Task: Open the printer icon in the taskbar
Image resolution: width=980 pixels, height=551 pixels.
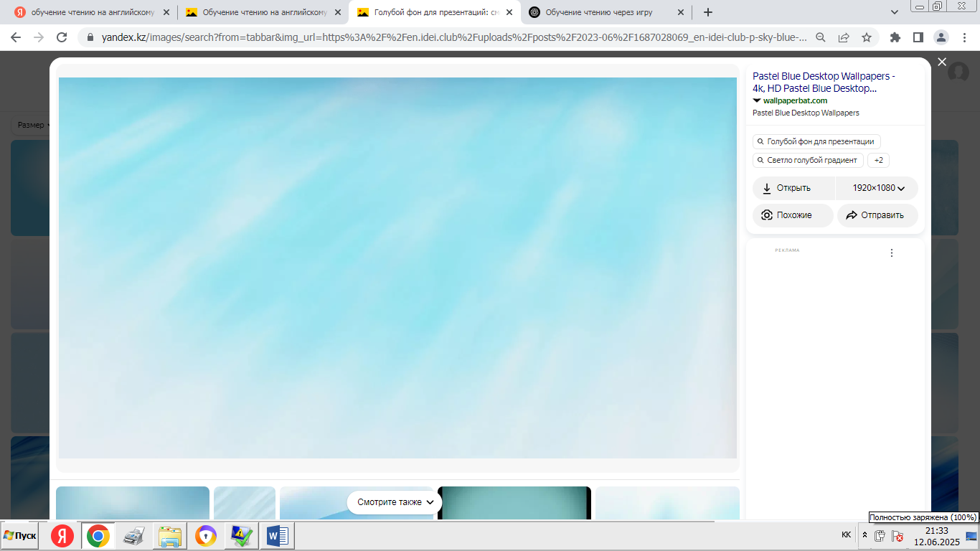Action: (x=134, y=536)
